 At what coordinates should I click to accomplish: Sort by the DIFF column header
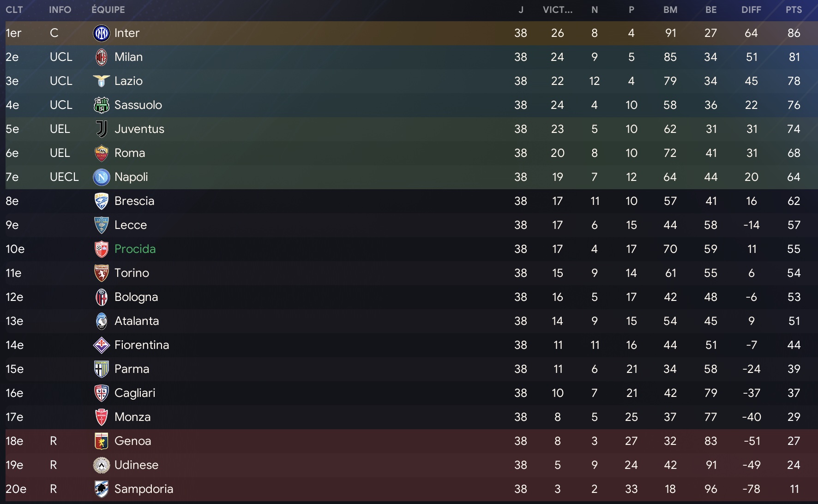click(752, 10)
